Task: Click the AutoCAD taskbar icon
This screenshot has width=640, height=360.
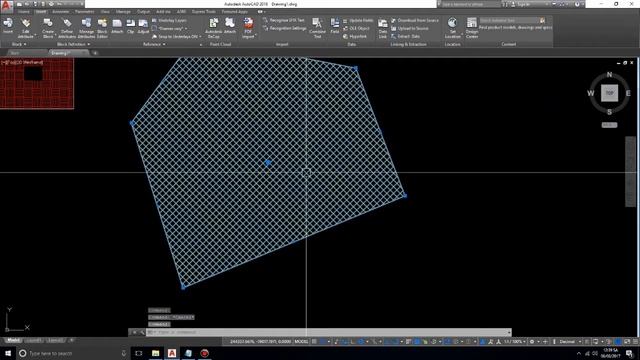Action: click(x=172, y=353)
